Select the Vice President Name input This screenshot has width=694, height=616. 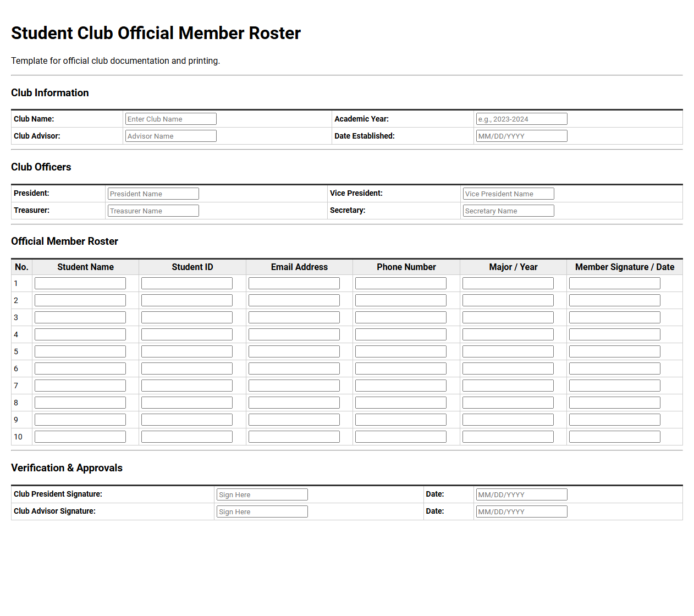509,194
